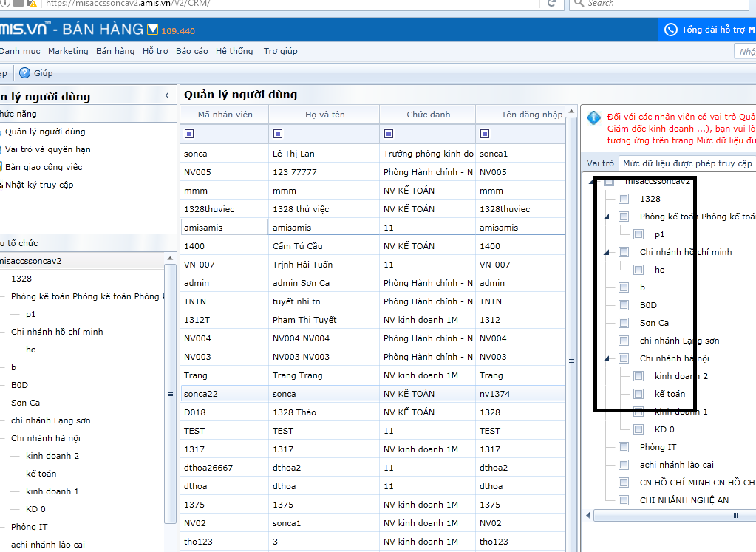
Task: Open Vai trò và quyền hạn in the function list
Action: [x=48, y=149]
